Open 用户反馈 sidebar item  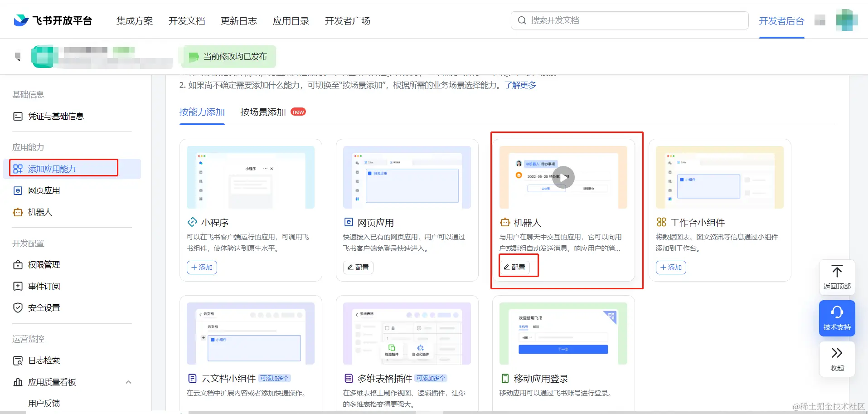click(44, 404)
